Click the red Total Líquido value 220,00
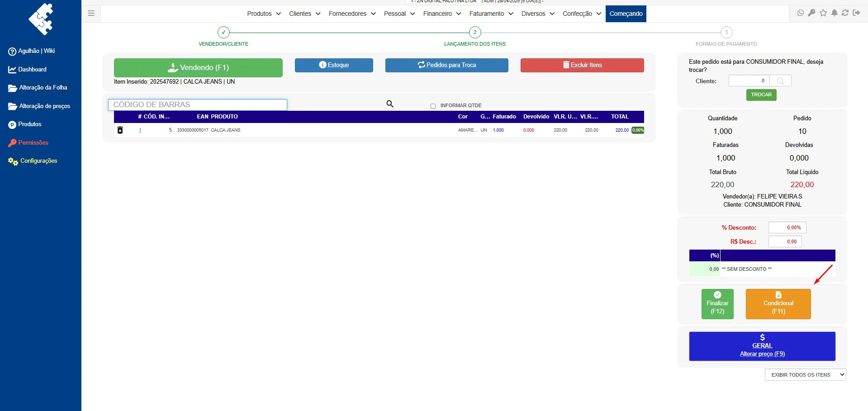The width and height of the screenshot is (868, 411). pos(802,184)
